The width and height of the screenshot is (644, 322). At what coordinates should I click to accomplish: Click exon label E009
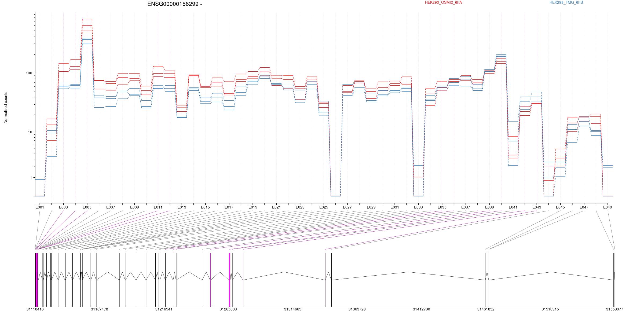tap(134, 207)
